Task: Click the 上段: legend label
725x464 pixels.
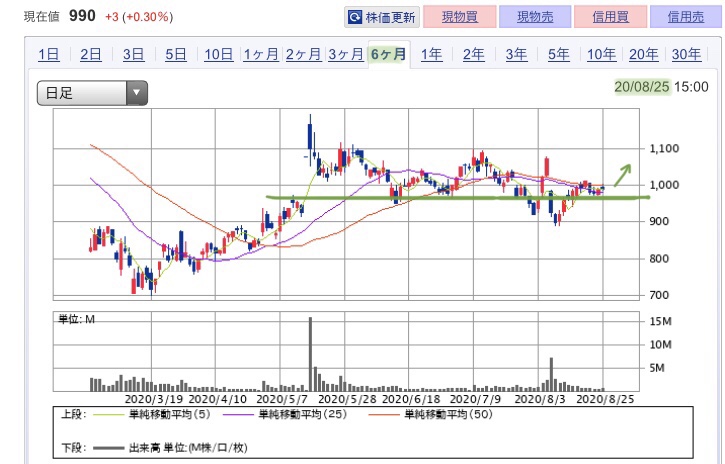Action: pyautogui.click(x=74, y=414)
